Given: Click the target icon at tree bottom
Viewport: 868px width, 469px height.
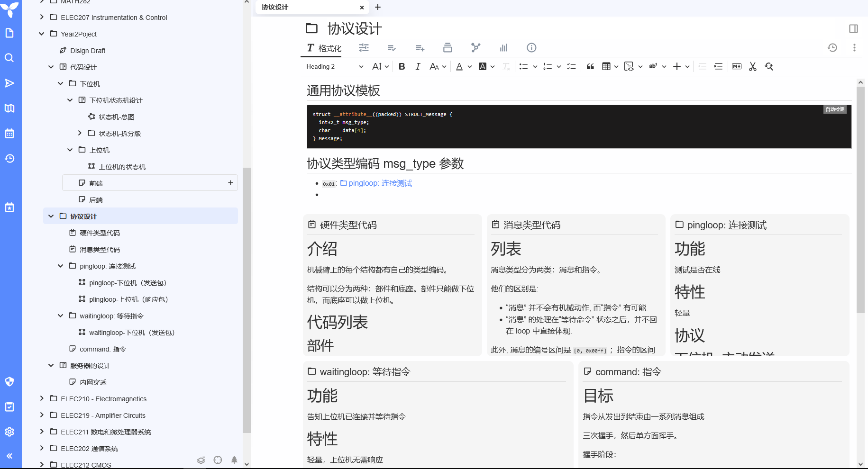Looking at the screenshot, I should click(218, 460).
